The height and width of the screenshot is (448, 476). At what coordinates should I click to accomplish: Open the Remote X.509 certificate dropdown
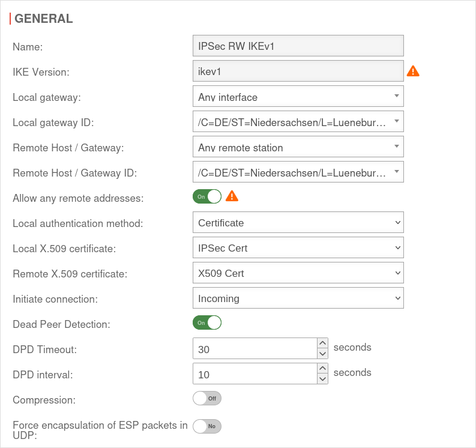pos(298,273)
